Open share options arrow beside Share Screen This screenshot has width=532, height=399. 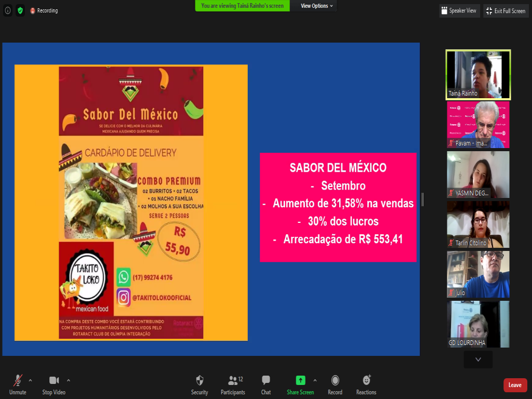coord(315,380)
